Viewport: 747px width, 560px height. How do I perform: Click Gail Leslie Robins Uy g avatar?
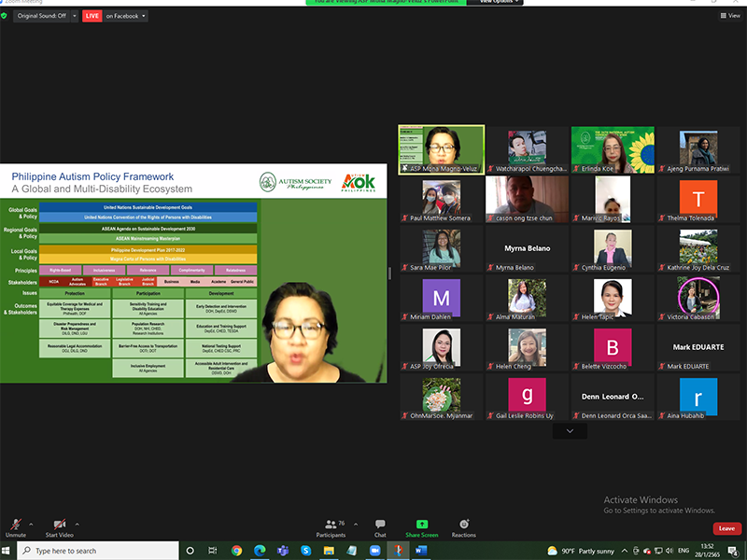point(527,395)
